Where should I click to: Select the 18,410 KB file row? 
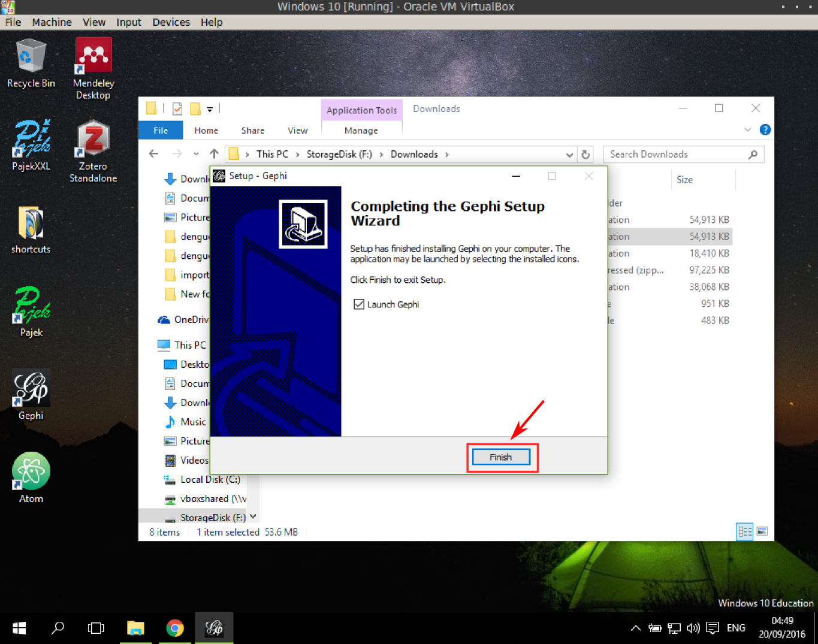pyautogui.click(x=670, y=253)
